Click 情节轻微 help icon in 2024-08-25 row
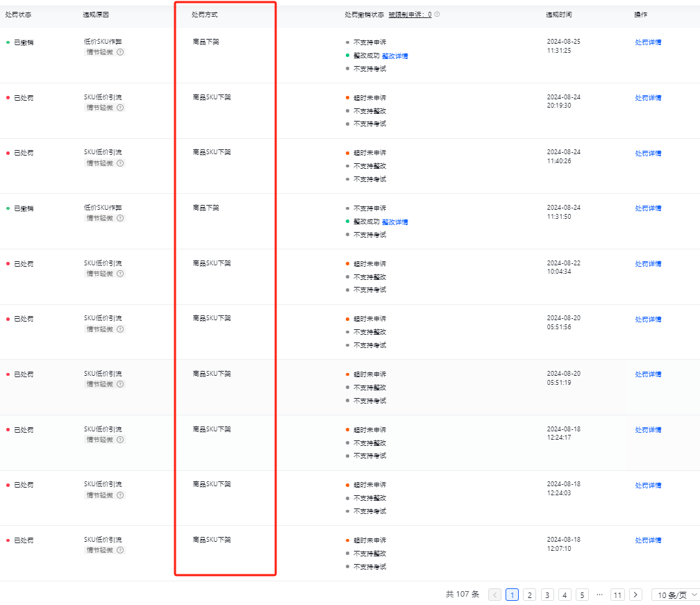Viewport: 700px width, 605px height. click(120, 52)
